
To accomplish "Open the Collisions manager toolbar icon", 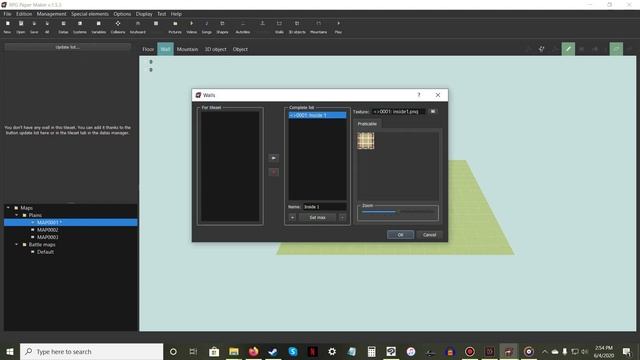I will tap(118, 27).
